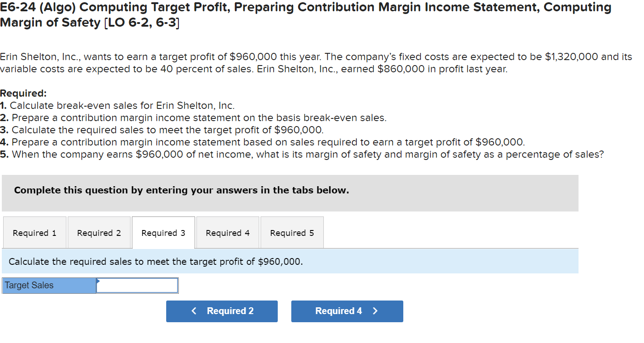Return to Required 2 using bottom navigation
644x343 pixels.
[x=222, y=311]
